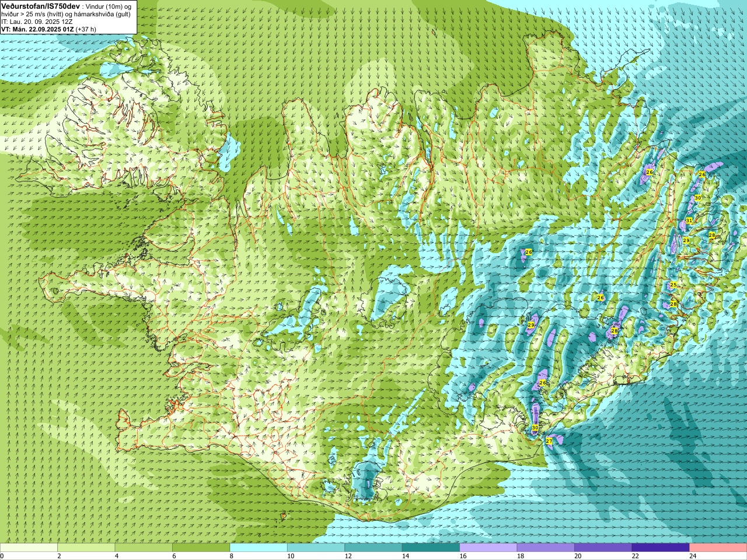Pick the 6–8 m/s dark green legend swatch

(201, 548)
